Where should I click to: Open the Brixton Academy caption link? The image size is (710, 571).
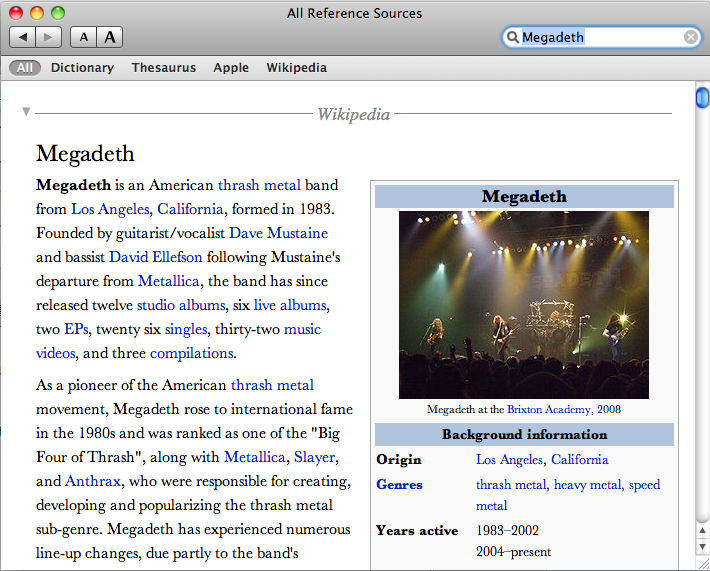pos(549,410)
